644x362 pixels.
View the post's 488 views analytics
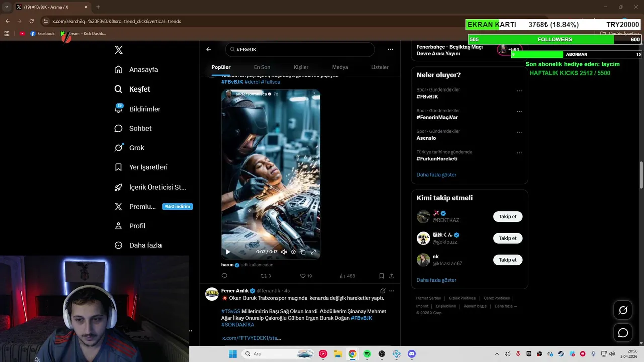[x=347, y=276]
